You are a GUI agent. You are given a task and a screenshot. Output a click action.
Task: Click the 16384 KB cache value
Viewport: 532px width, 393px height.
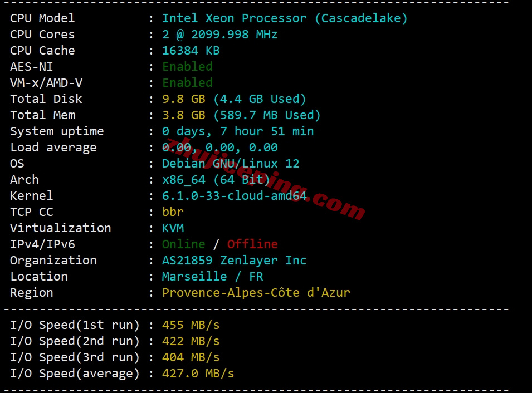191,51
